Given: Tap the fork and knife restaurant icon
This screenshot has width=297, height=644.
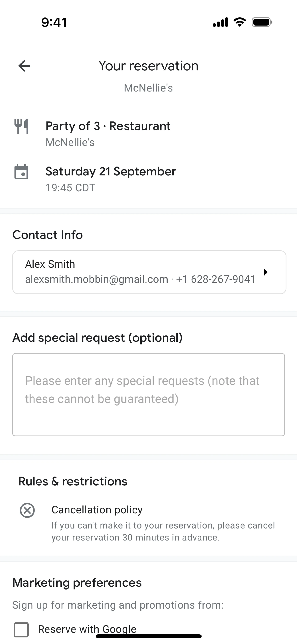Looking at the screenshot, I should [x=21, y=126].
